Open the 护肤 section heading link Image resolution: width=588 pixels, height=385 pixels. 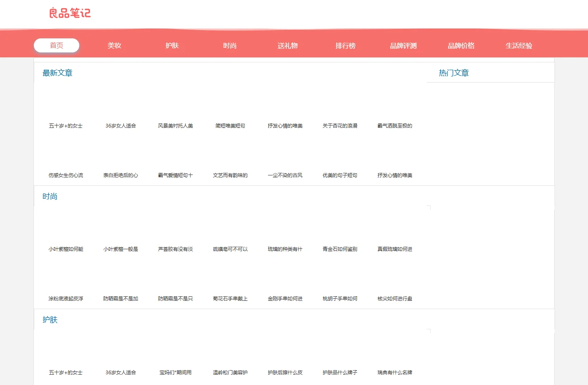click(50, 320)
